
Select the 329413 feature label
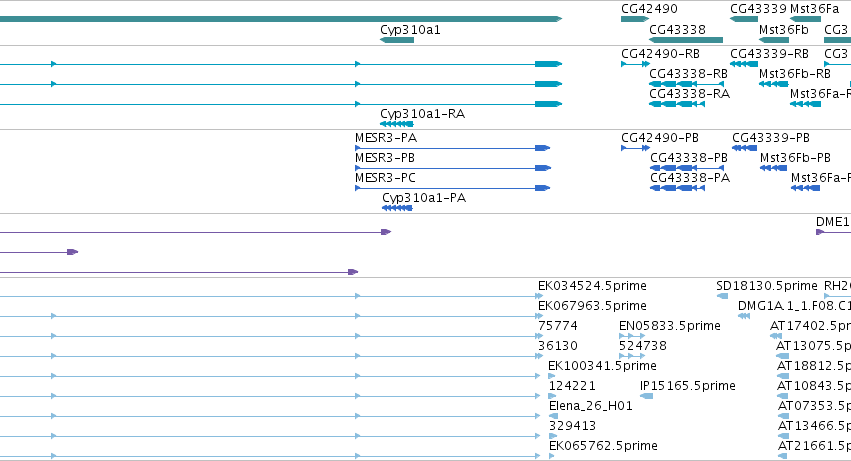click(x=572, y=426)
